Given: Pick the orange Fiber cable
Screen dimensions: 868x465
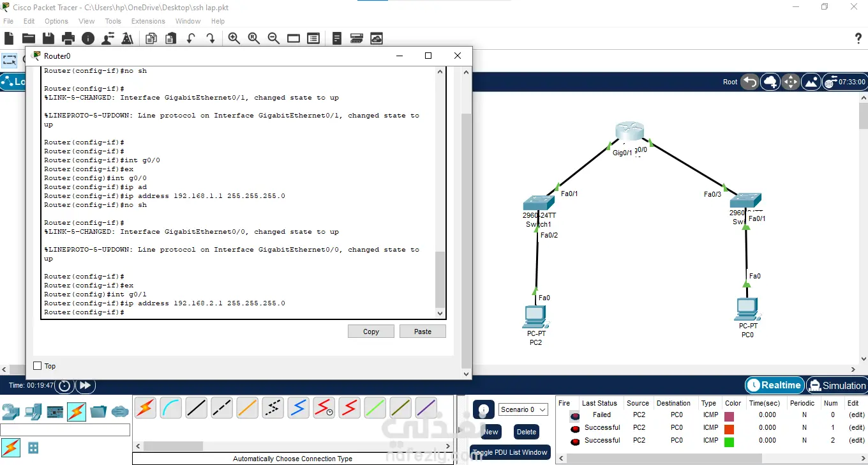Looking at the screenshot, I should tap(247, 408).
